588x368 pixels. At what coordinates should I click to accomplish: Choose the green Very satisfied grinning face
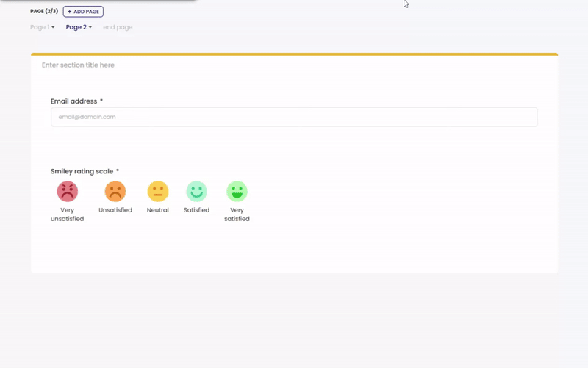click(237, 192)
